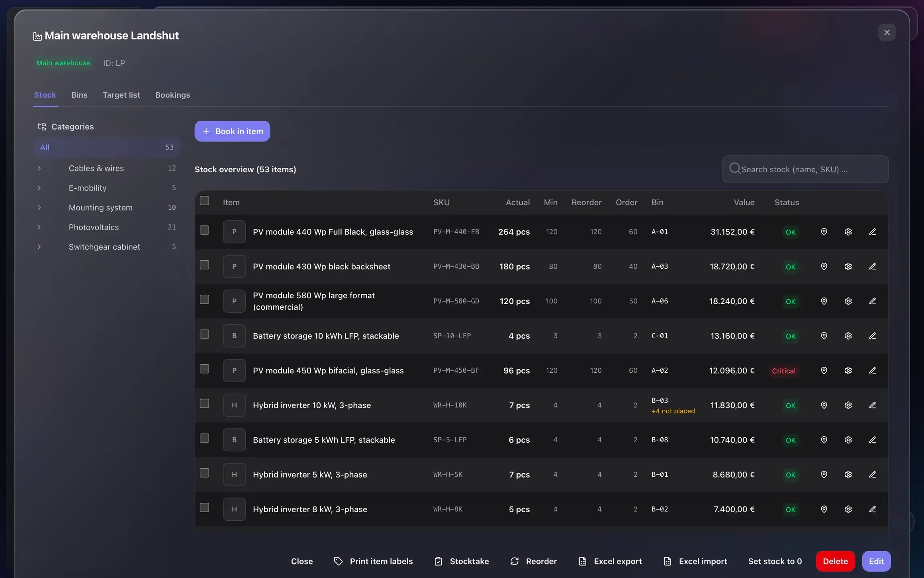
Task: Click pencil icon for PV module 440 Wp
Action: click(x=872, y=232)
